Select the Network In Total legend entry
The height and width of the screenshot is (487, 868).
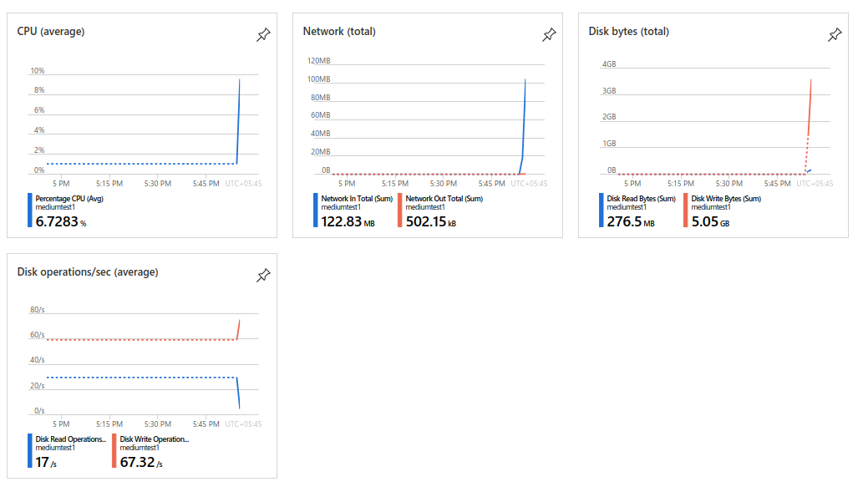click(353, 211)
